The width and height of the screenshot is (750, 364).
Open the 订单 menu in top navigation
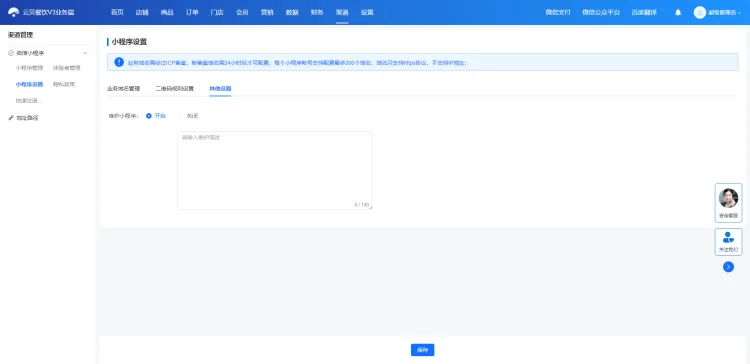coord(192,12)
